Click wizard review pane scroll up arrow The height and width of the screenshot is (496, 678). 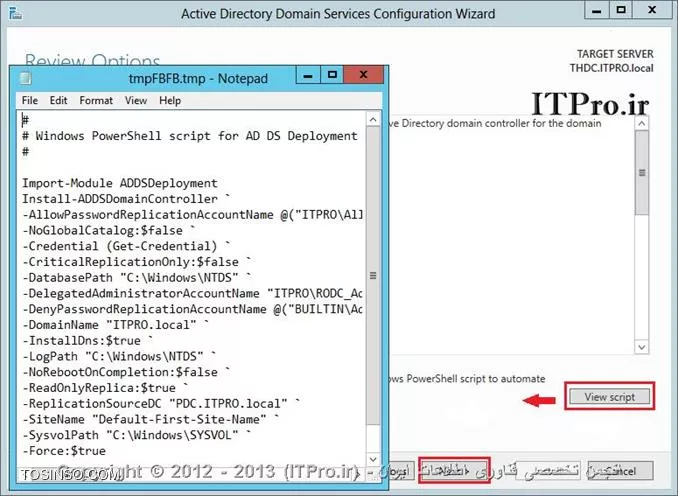[642, 123]
